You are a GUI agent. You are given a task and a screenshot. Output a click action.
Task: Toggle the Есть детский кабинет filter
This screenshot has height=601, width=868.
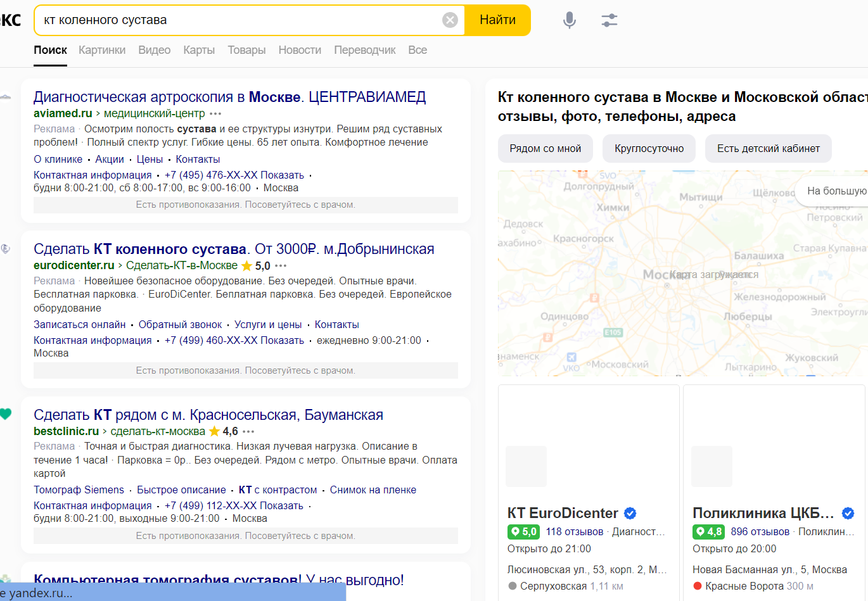tap(769, 148)
